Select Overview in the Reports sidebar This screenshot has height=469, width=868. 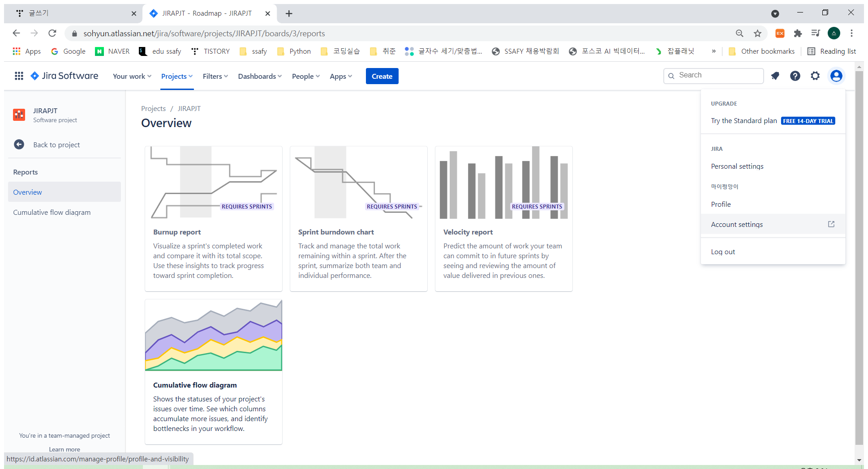[x=64, y=192]
